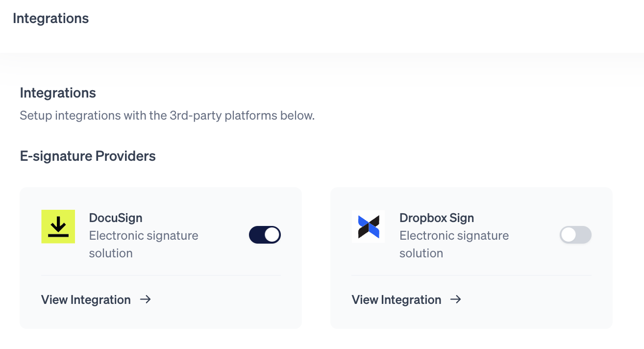Click the Integrations page title at top

[51, 18]
